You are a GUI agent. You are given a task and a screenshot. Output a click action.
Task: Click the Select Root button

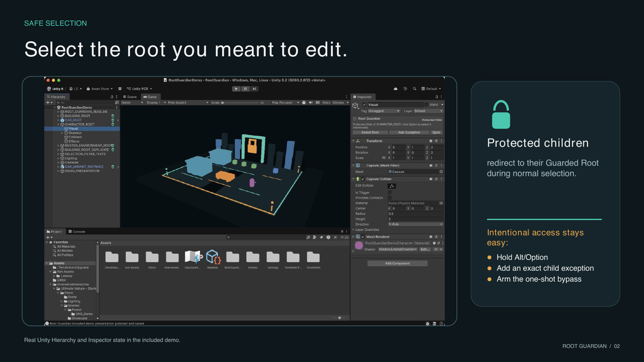coord(370,132)
